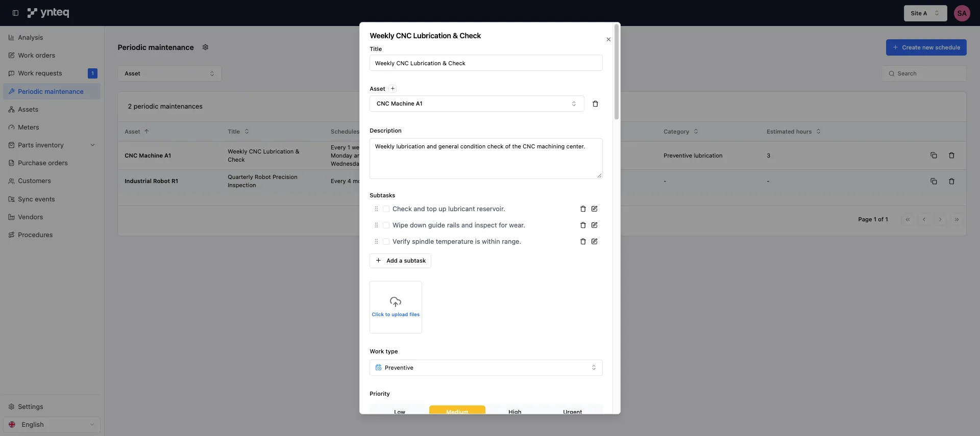Click Create new schedule button
Screen dimensions: 980x436
[x=926, y=47]
